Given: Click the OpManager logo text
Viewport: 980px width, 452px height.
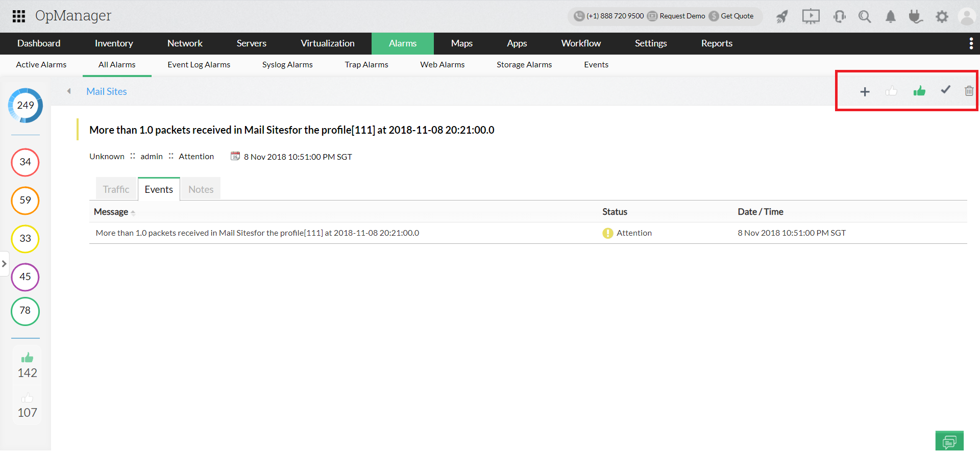Looking at the screenshot, I should (x=73, y=16).
